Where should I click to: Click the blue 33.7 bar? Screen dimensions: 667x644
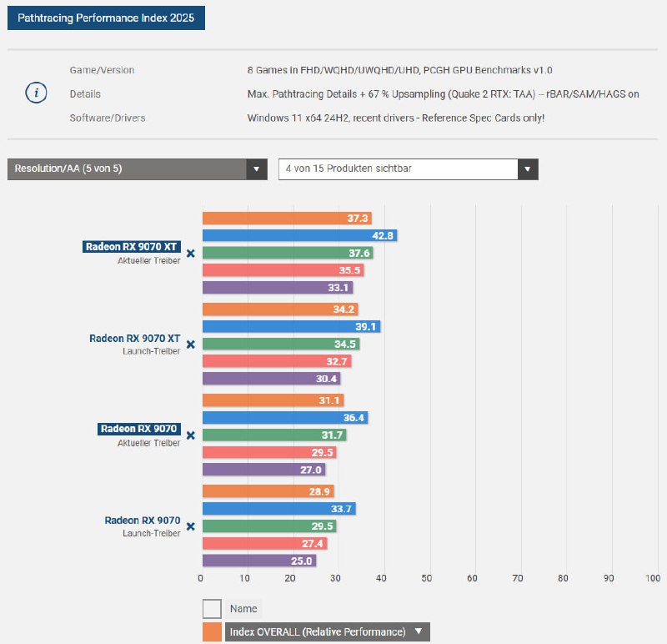point(279,509)
